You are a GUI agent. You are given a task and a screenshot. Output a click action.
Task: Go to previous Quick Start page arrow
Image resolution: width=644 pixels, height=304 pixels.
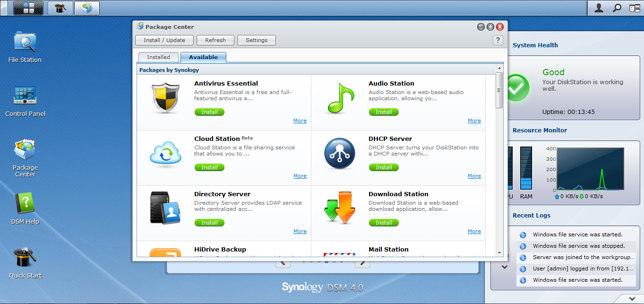point(283,263)
